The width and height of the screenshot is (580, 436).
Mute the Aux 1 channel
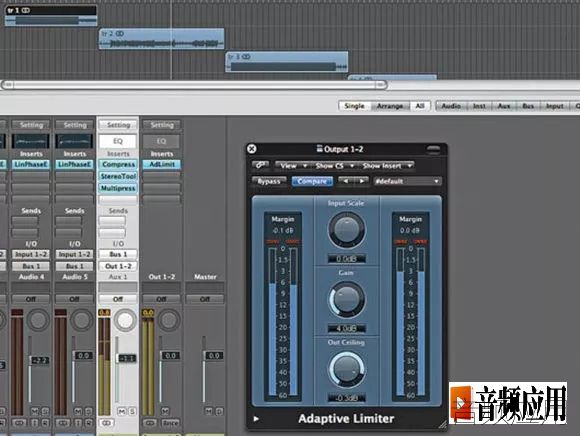tap(121, 411)
